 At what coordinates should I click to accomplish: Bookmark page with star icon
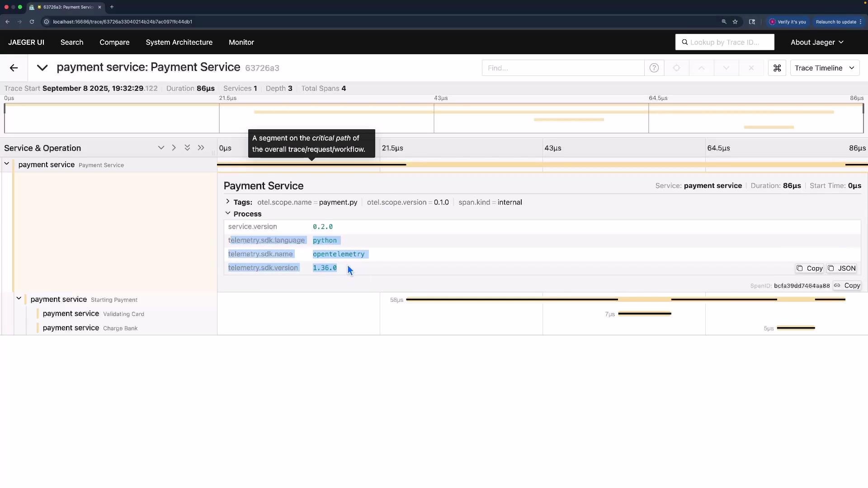[x=735, y=22]
